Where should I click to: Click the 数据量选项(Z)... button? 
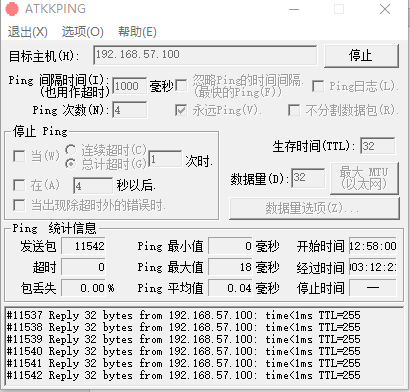tap(314, 208)
